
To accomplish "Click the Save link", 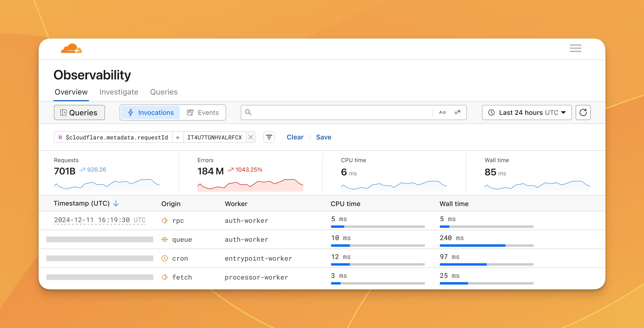I will [x=324, y=137].
